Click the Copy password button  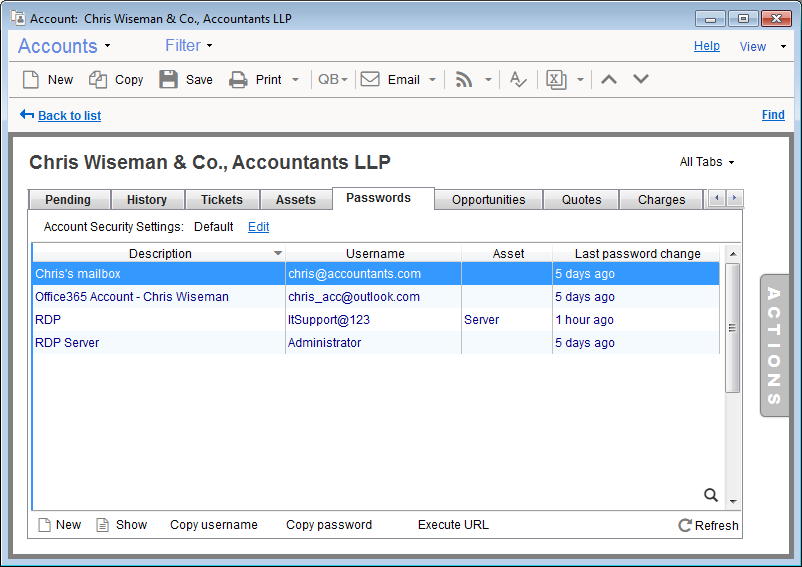329,525
